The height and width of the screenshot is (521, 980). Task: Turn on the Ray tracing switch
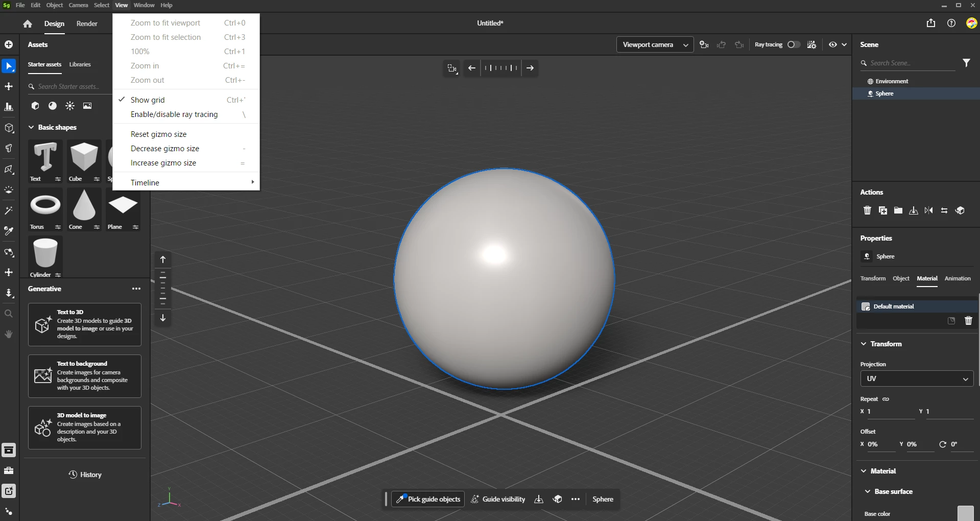coord(794,44)
